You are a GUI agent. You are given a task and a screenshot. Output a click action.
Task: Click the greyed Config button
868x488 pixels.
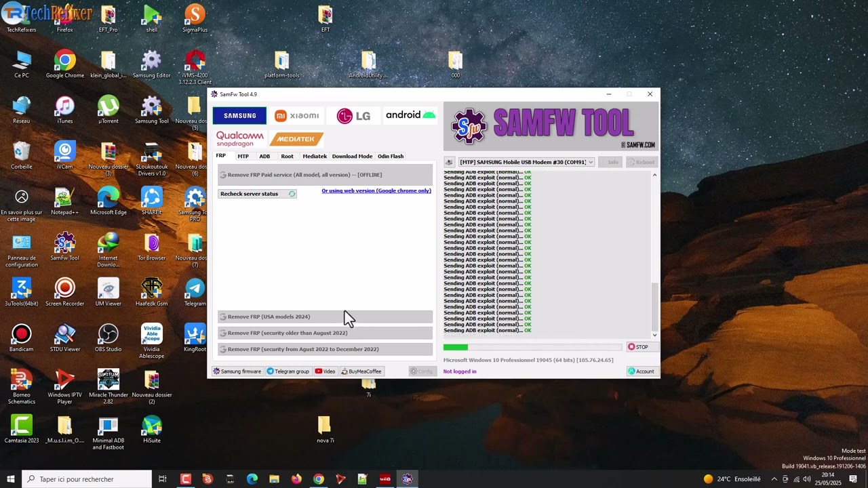(x=422, y=371)
